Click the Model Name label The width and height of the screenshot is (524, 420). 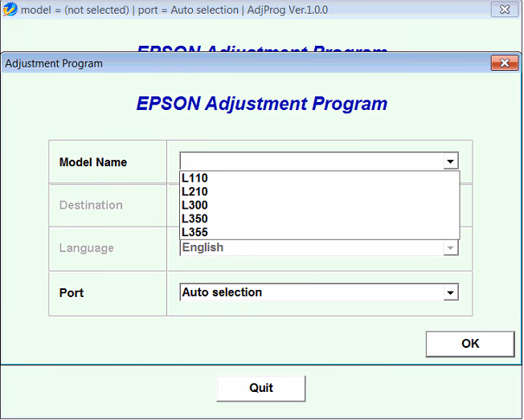point(93,162)
